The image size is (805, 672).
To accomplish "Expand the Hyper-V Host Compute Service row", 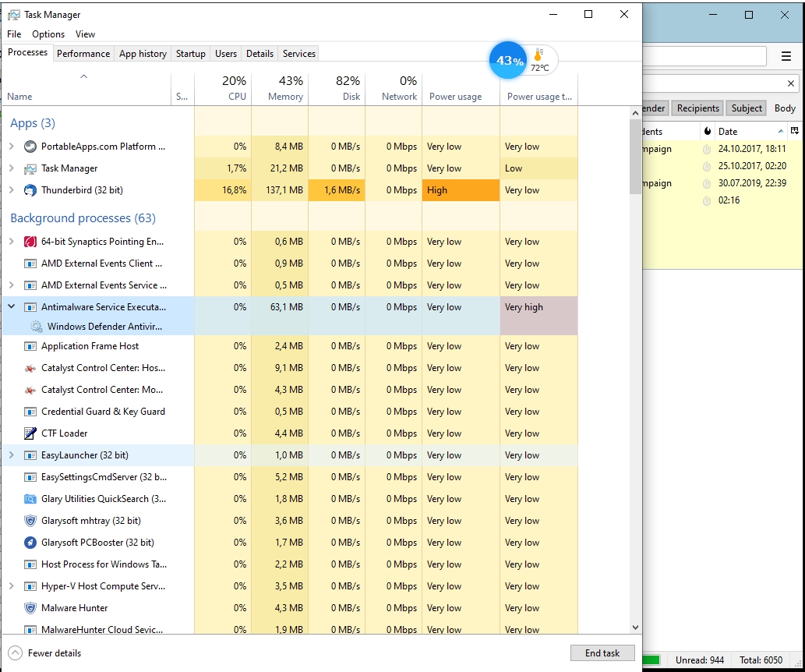I will click(x=11, y=586).
